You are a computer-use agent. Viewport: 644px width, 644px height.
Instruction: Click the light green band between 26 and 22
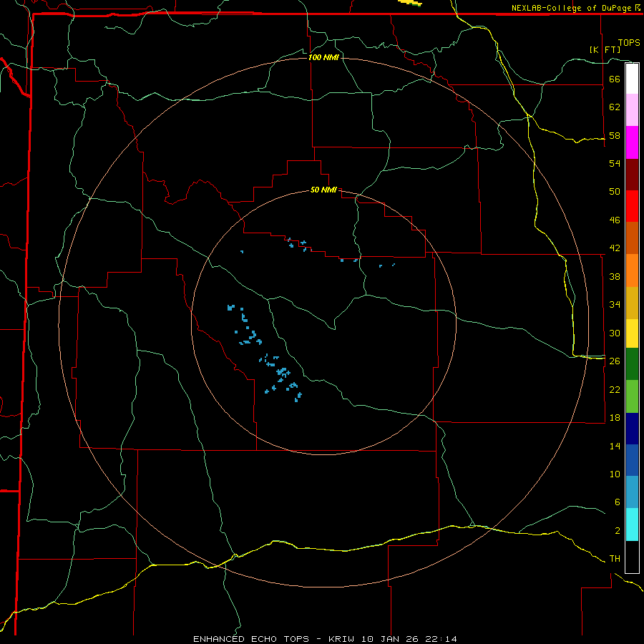632,396
